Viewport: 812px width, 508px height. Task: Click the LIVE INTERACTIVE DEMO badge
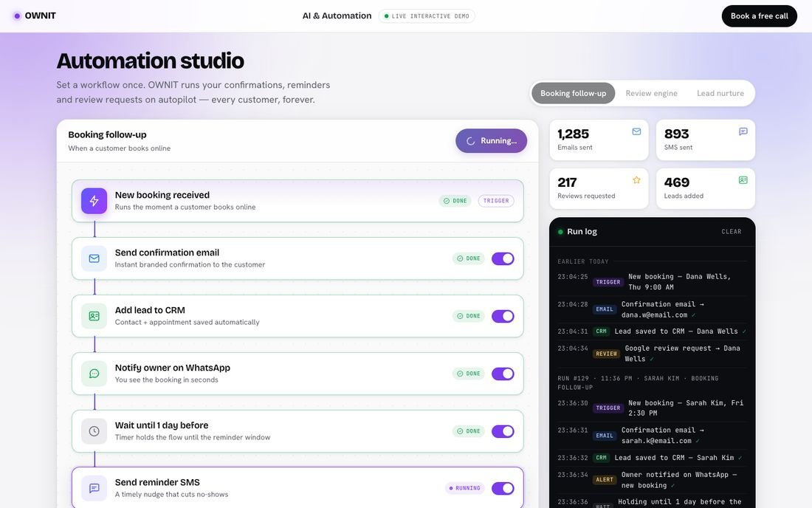pyautogui.click(x=427, y=16)
